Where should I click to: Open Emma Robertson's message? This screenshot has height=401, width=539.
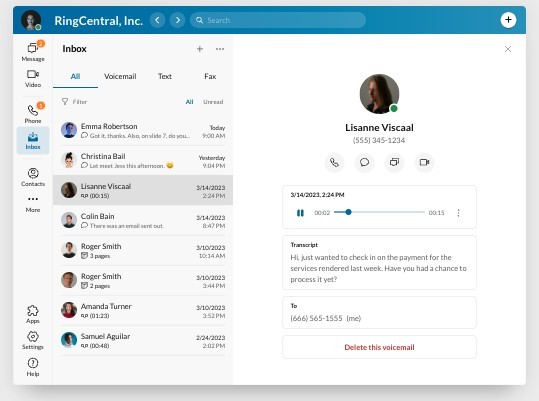point(143,131)
